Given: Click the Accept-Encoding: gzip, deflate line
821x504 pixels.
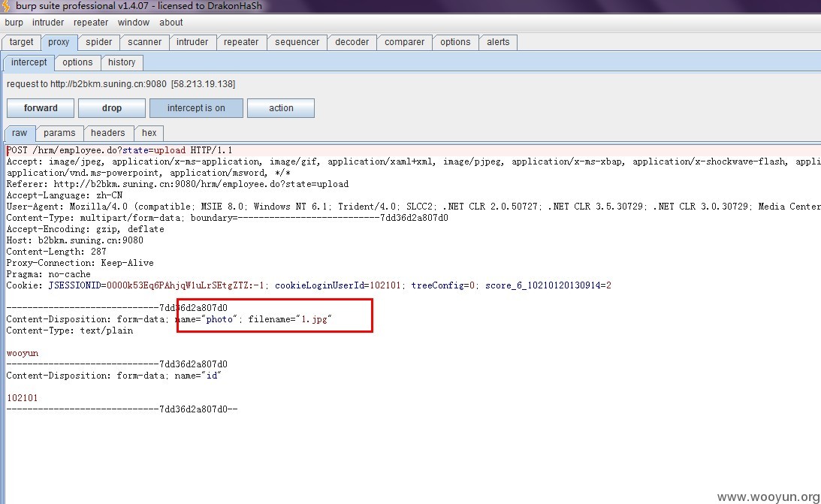Looking at the screenshot, I should tap(86, 229).
